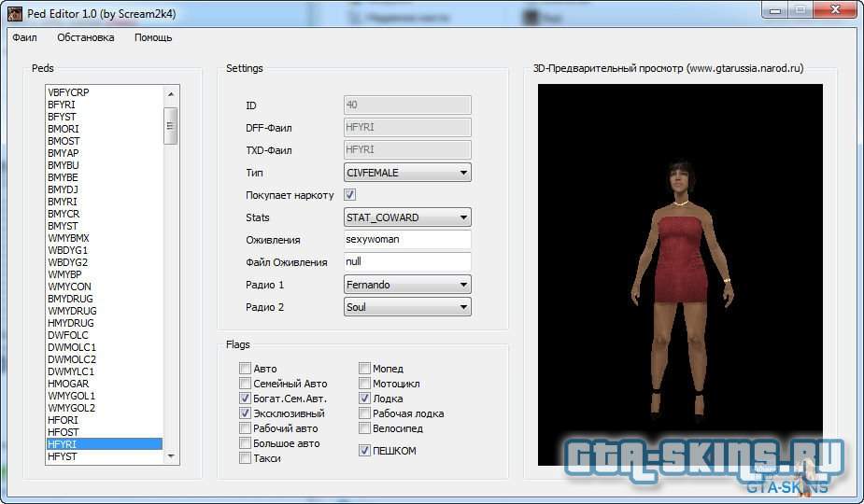
Task: Uncheck the Эксклюзивный flag
Action: click(246, 413)
